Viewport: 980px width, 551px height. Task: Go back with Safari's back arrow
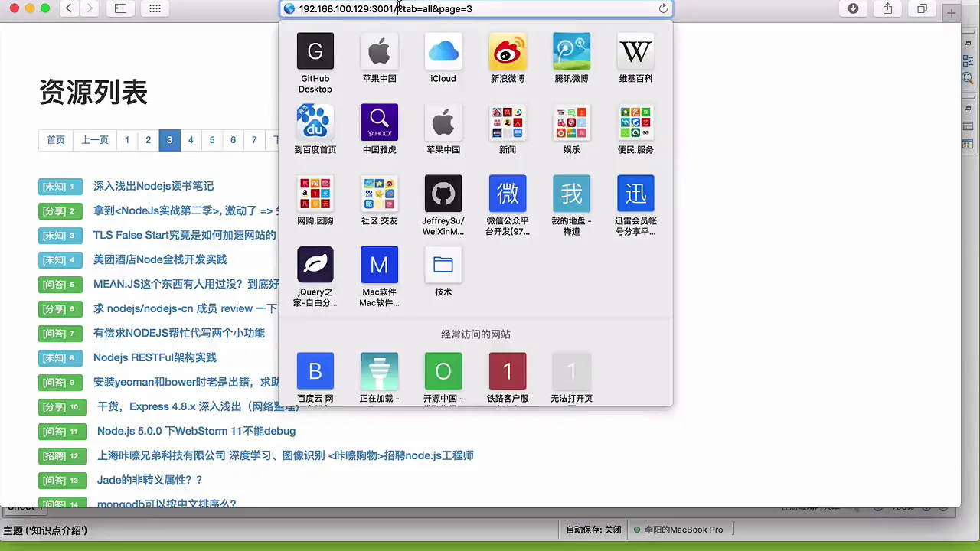click(x=69, y=8)
